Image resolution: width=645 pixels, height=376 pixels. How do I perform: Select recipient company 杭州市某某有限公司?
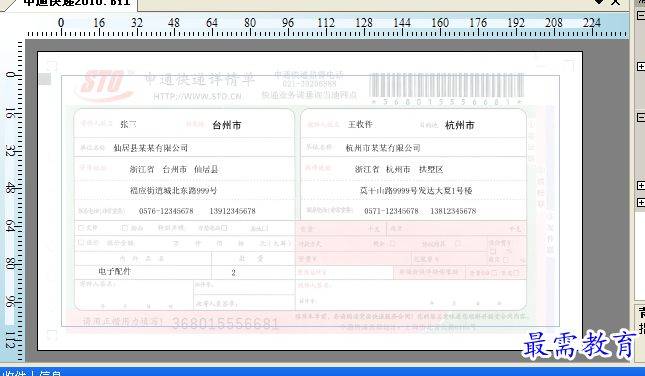(x=383, y=148)
